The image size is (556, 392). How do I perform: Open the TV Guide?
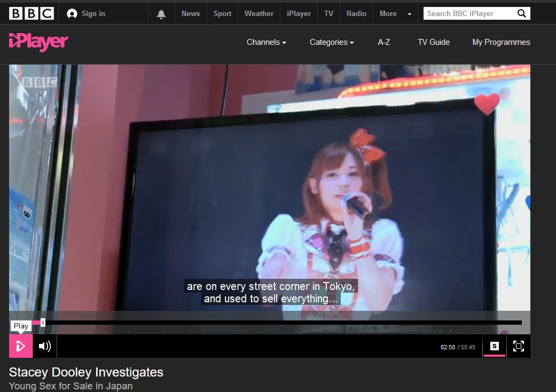(433, 42)
